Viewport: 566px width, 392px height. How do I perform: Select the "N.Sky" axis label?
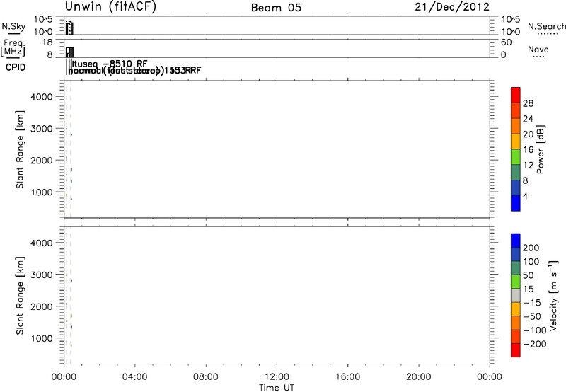click(x=13, y=26)
